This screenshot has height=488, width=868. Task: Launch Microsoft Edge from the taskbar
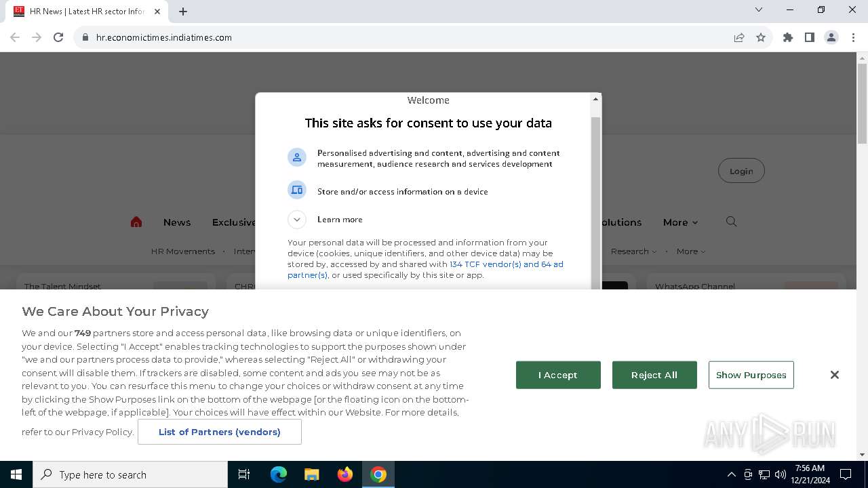279,474
